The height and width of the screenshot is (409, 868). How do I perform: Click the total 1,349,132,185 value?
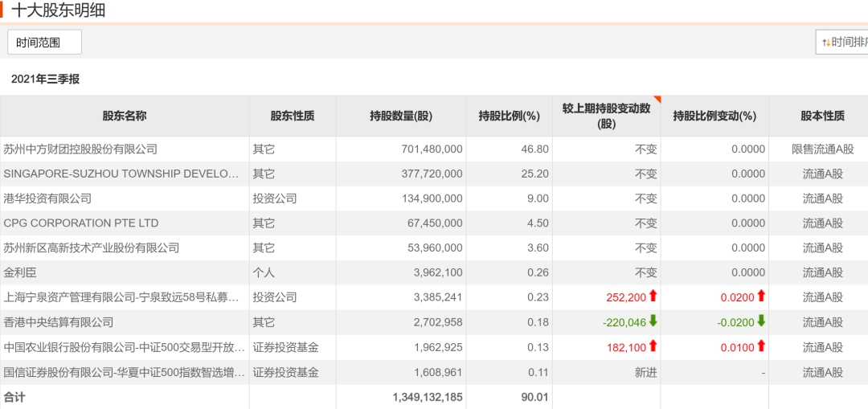click(x=428, y=397)
